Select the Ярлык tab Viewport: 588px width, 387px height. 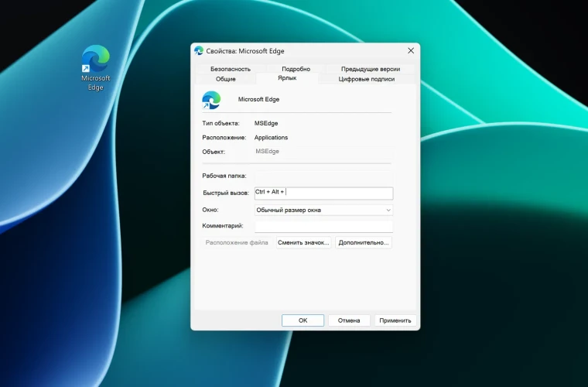click(x=287, y=78)
